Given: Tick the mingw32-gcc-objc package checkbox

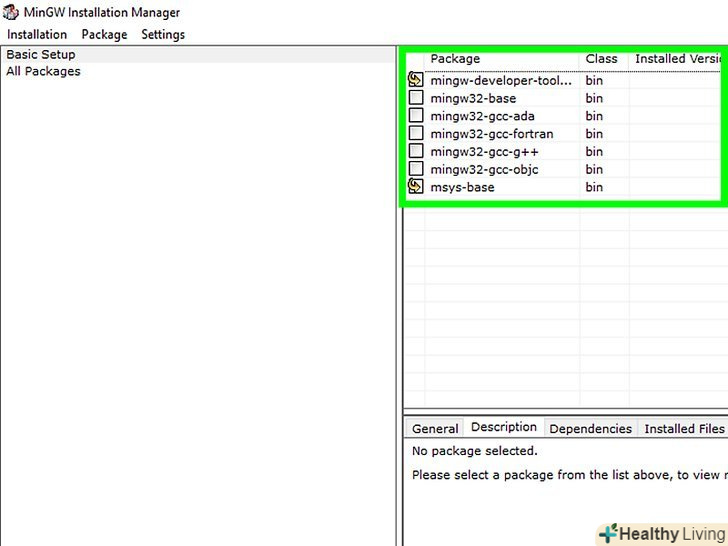Looking at the screenshot, I should [416, 169].
